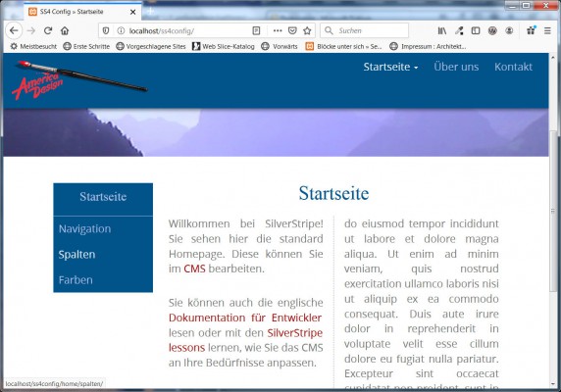
Task: Click the Startseite page heading
Action: pos(333,193)
